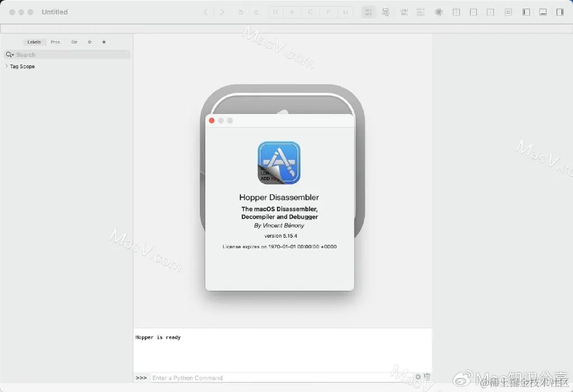The height and width of the screenshot is (392, 573).
Task: Click the Hopper Disassembler app icon
Action: click(279, 163)
